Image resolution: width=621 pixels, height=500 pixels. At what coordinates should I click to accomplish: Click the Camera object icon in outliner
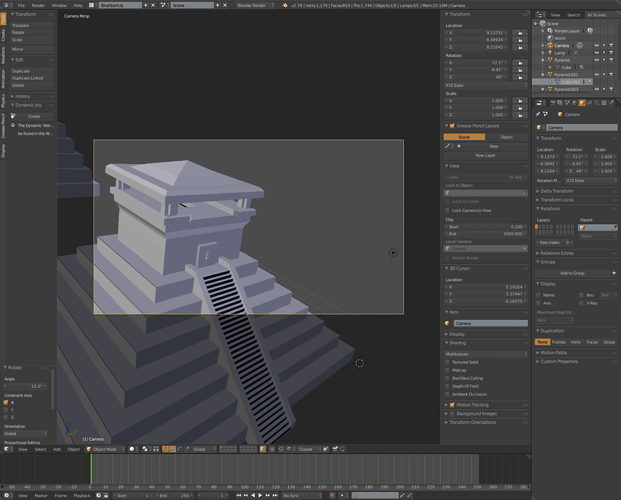550,46
